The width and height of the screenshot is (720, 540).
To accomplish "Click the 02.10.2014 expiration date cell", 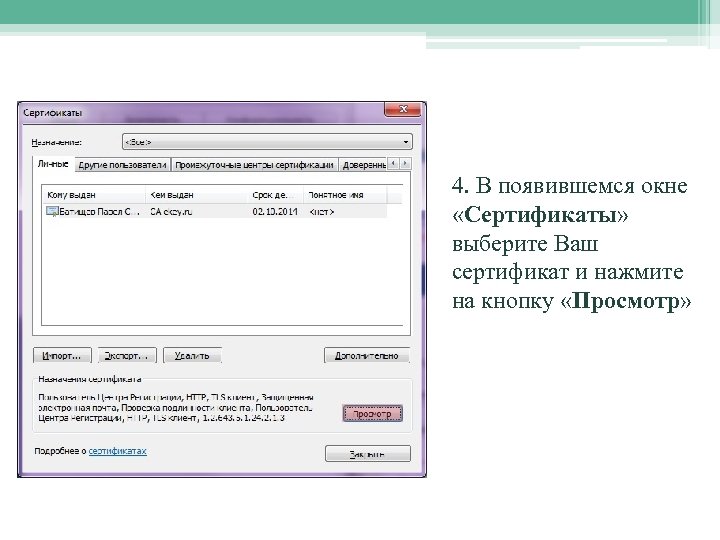I will (275, 212).
